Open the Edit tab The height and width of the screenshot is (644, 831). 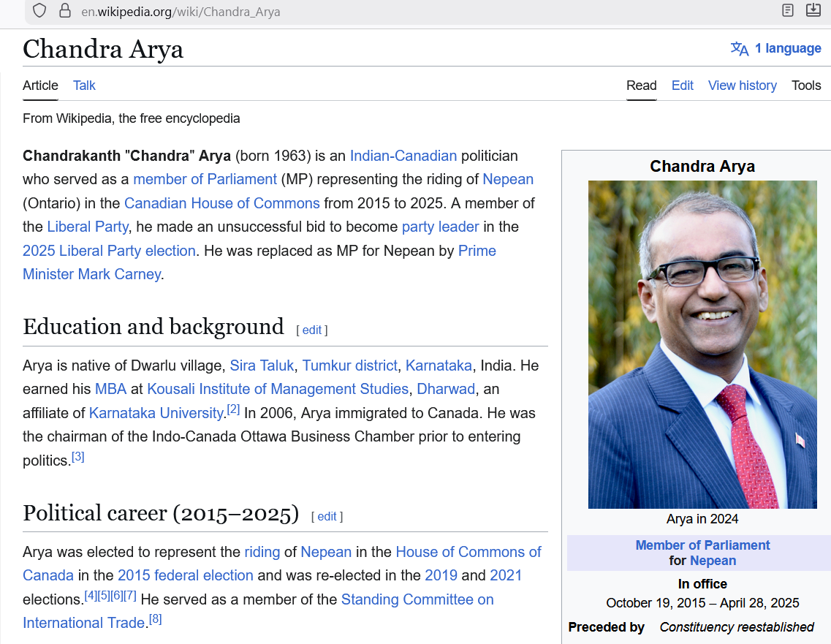coord(682,86)
